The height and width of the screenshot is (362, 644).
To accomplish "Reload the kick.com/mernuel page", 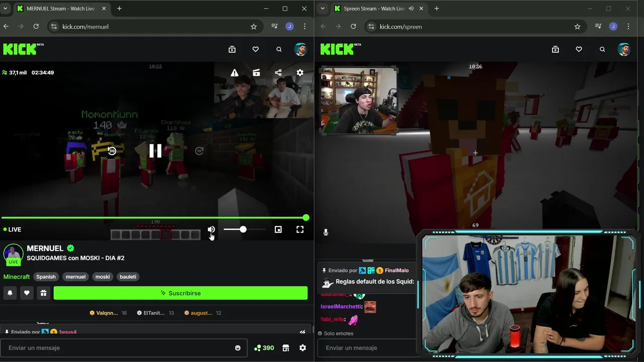I will pos(36,27).
